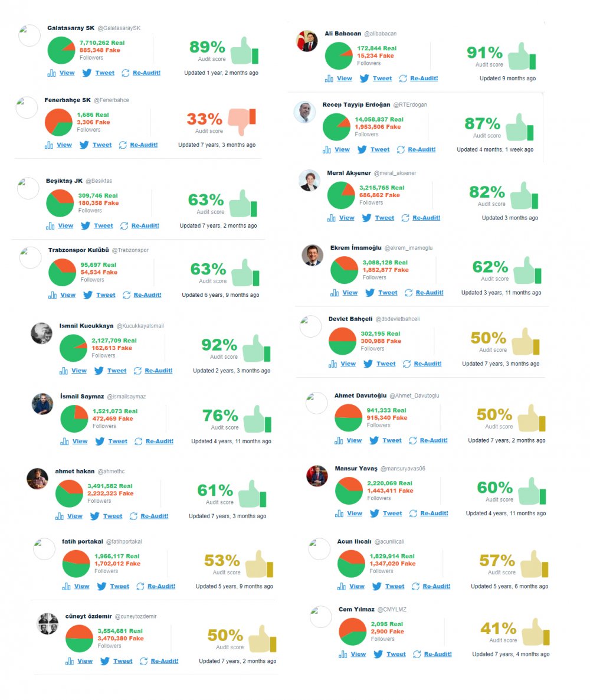Image resolution: width=590 pixels, height=700 pixels.
Task: Click İsmail Saymaz's profile avatar
Action: pos(42,404)
